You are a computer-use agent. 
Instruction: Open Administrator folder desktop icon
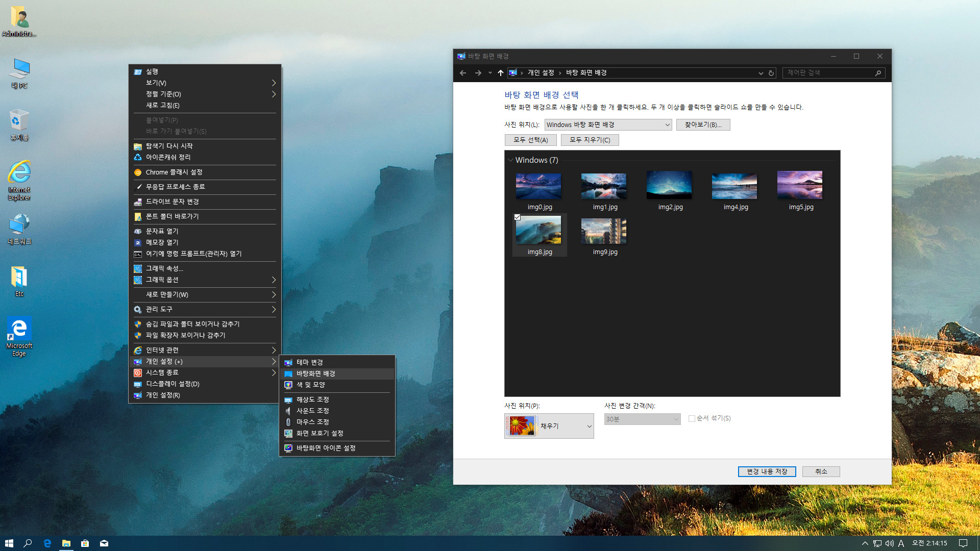[x=19, y=21]
